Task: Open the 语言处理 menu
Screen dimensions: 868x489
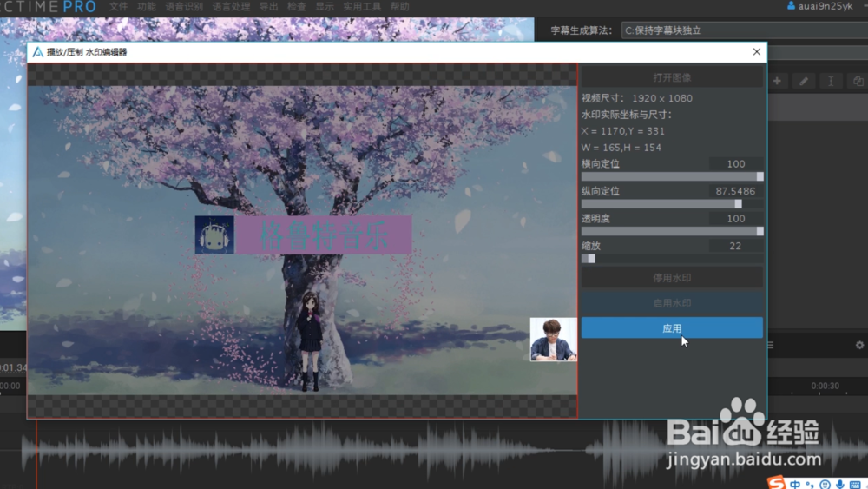Action: 232,7
